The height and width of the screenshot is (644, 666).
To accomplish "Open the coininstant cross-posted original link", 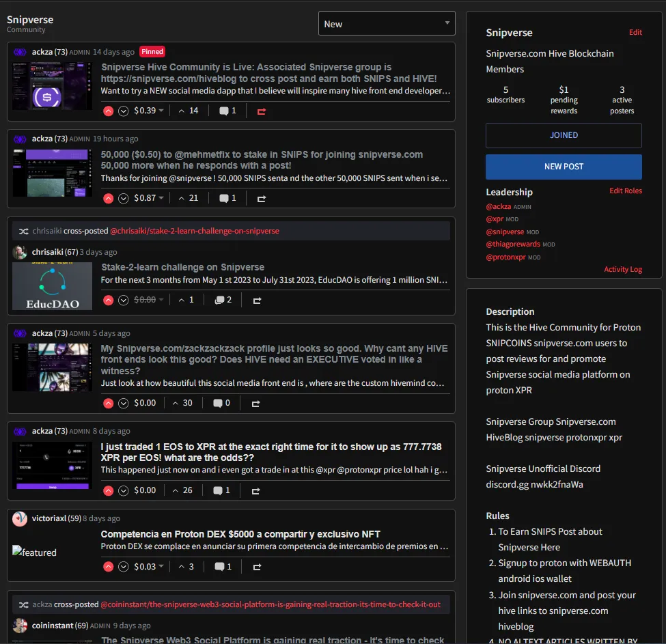I will click(x=270, y=604).
